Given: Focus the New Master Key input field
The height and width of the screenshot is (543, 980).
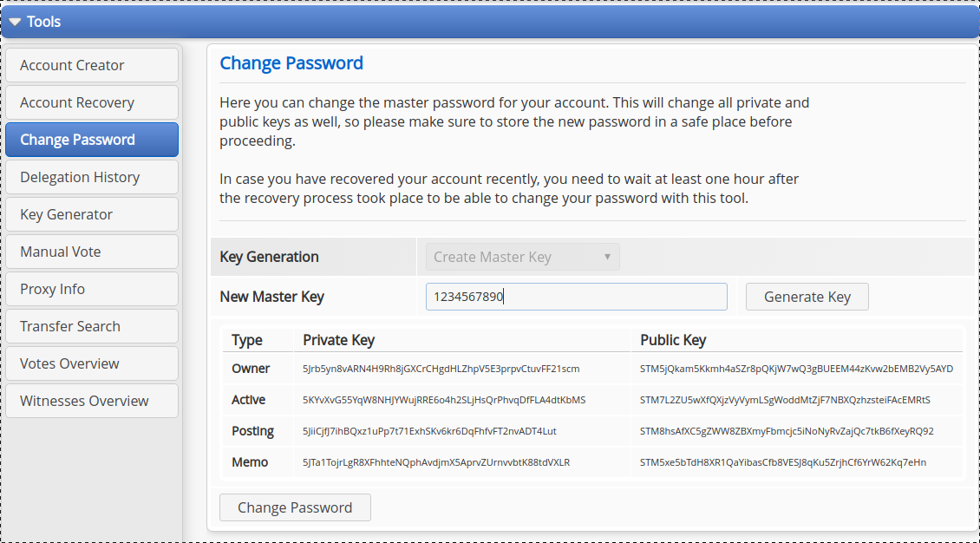Looking at the screenshot, I should pos(576,297).
